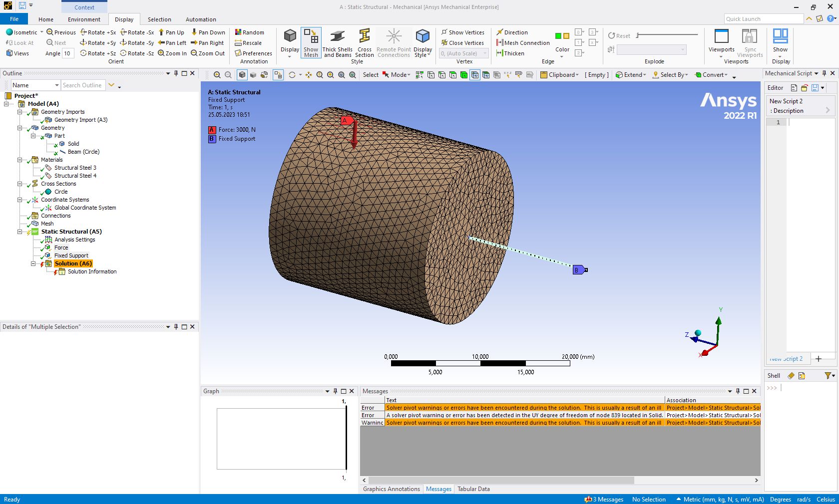Collapse the Static Structural (A5) tree node
This screenshot has height=504, width=839.
pos(20,232)
